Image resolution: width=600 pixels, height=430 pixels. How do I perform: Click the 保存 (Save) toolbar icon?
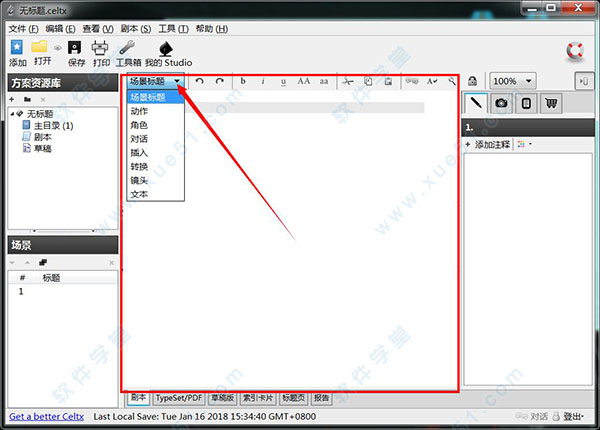74,48
